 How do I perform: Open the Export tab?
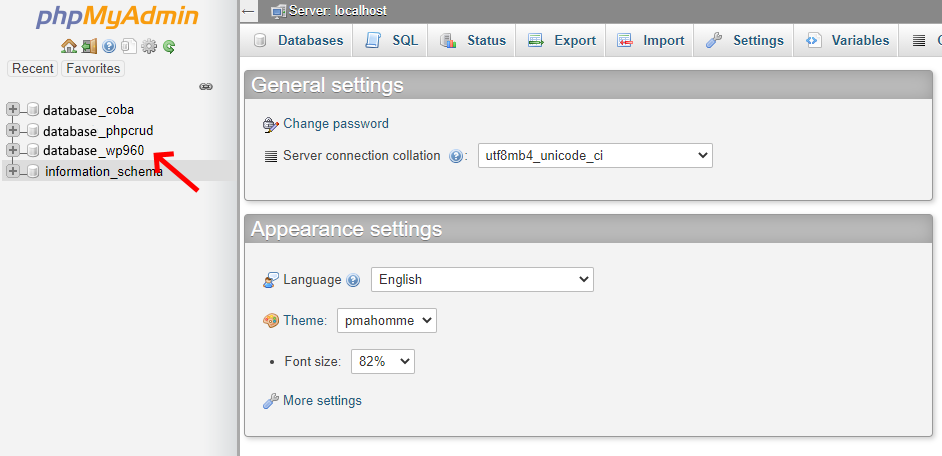pos(561,40)
